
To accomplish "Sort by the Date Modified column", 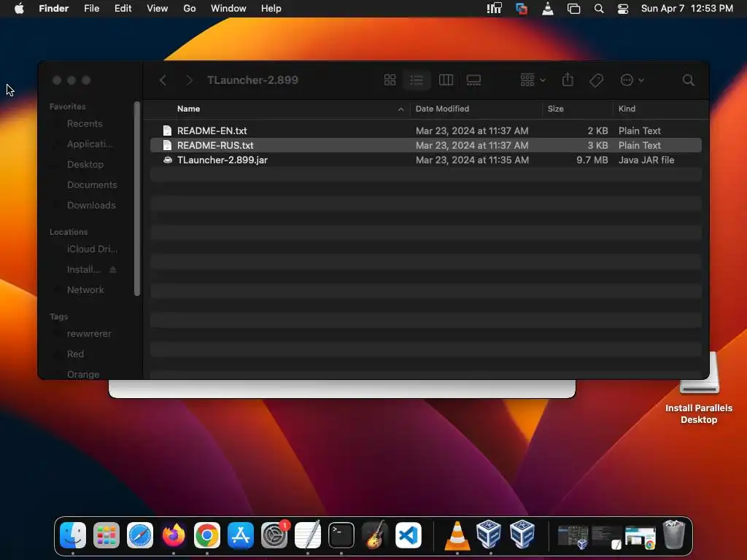I will [x=442, y=109].
